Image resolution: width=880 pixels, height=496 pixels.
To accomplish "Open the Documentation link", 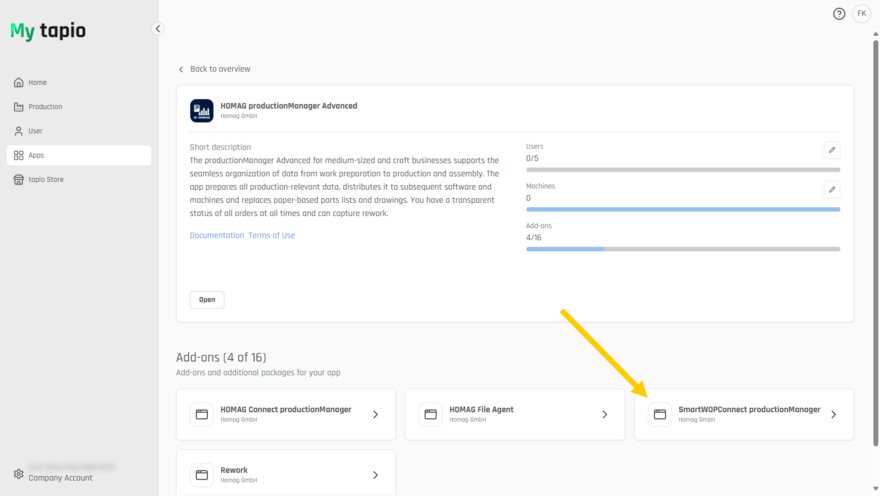I will click(x=217, y=235).
